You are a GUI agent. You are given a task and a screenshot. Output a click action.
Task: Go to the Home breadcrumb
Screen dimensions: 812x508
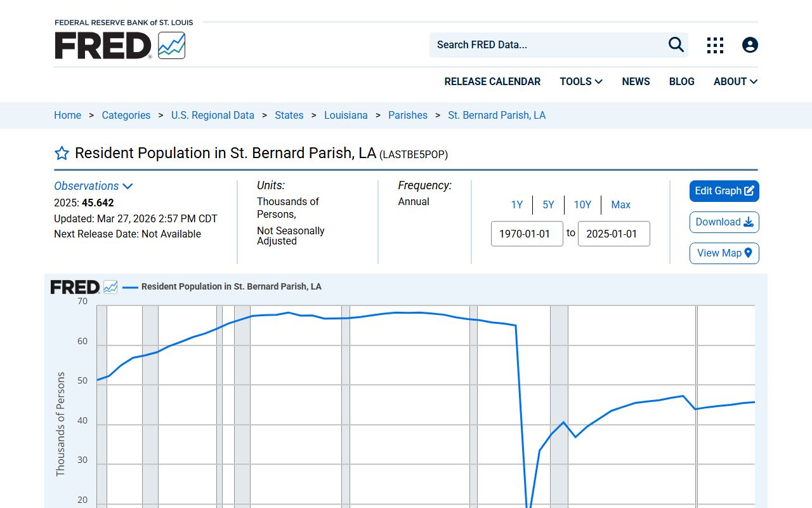point(67,116)
